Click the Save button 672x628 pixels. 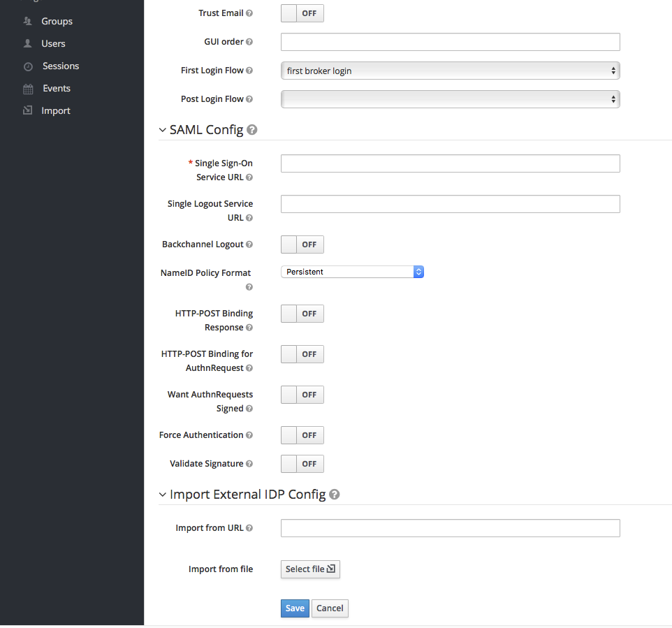click(x=295, y=608)
